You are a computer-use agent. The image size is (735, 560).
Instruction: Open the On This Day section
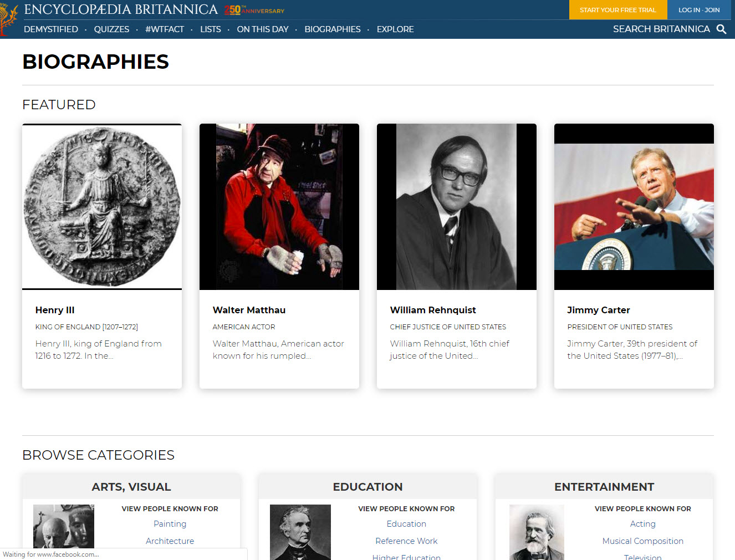click(x=262, y=29)
